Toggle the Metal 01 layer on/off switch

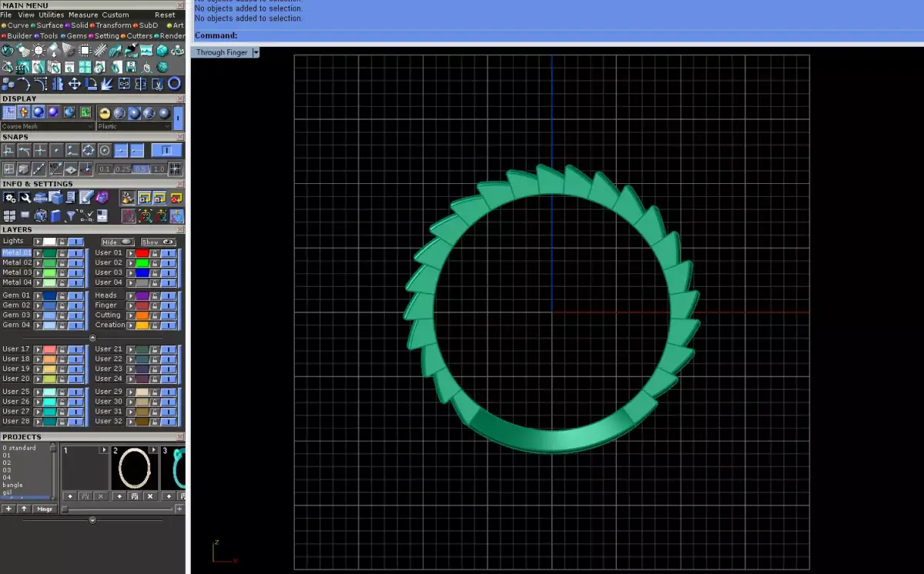point(75,252)
